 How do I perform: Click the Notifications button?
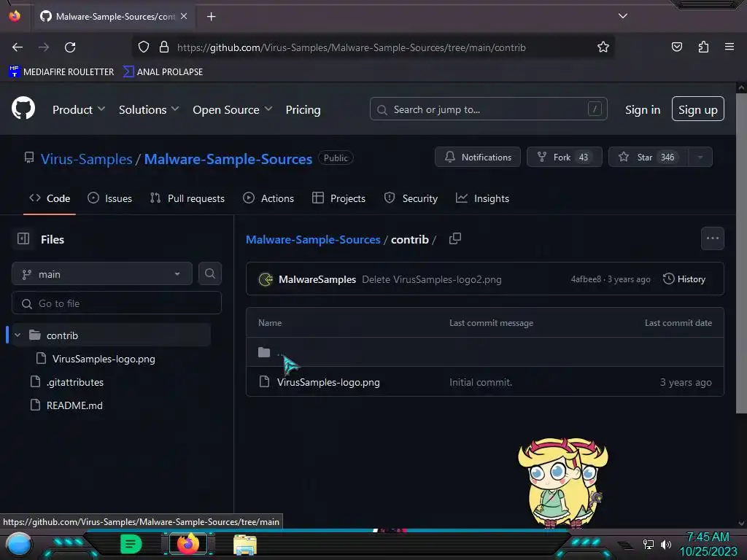(478, 157)
